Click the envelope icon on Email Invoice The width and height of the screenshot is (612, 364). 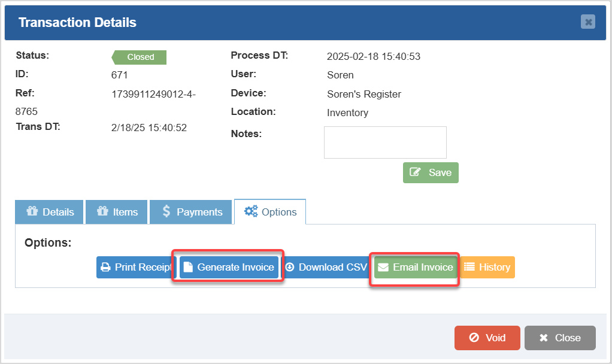pos(383,267)
